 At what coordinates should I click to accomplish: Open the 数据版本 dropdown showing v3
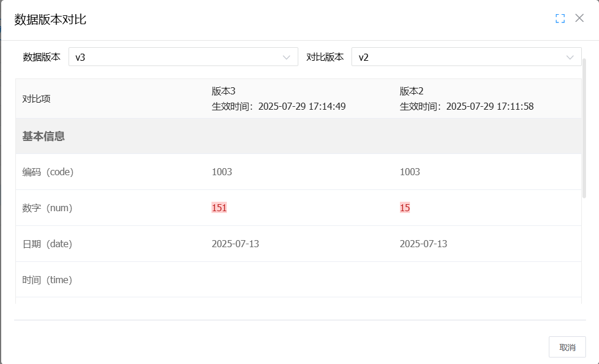point(177,57)
